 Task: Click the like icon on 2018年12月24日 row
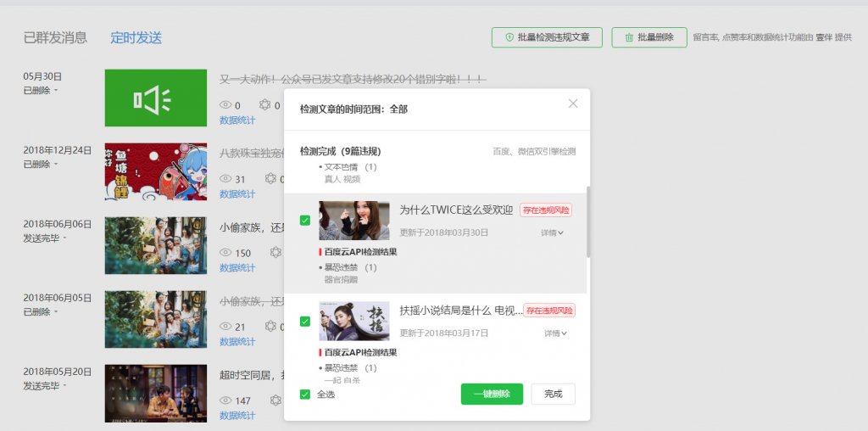[x=270, y=178]
